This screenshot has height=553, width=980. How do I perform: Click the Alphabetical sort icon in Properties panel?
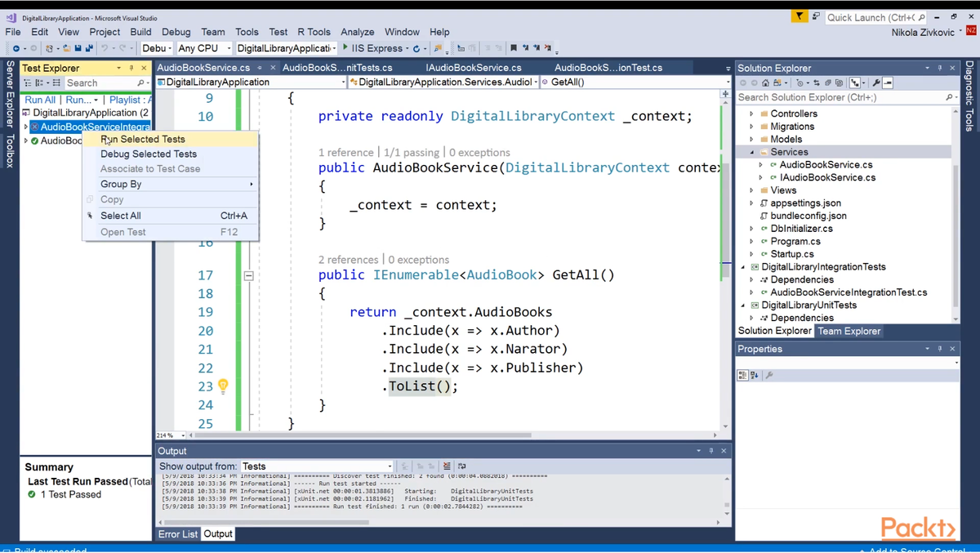click(755, 375)
